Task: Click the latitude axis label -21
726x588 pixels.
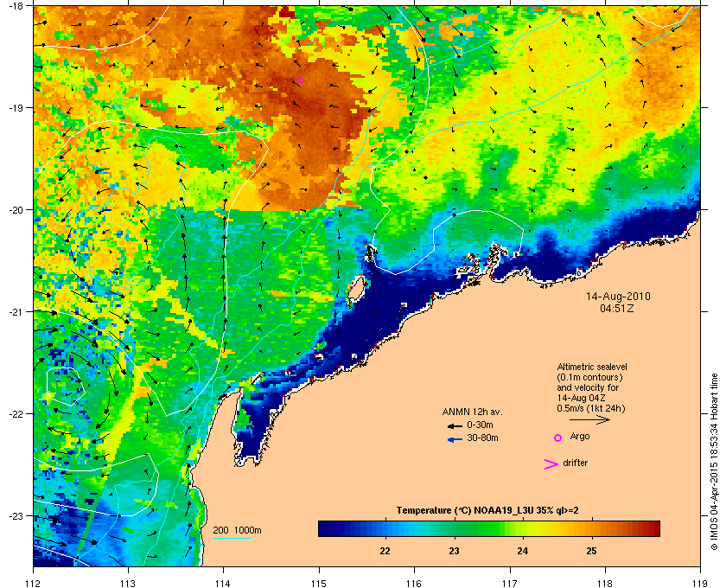Action: coord(15,312)
